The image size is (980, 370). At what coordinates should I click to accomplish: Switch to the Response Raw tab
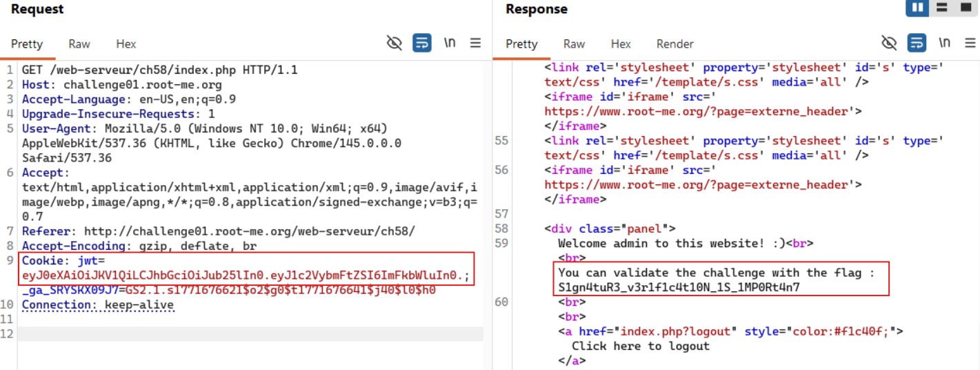pos(574,43)
